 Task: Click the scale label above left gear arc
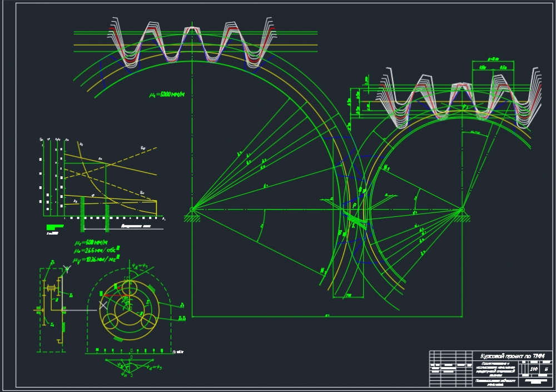point(166,95)
